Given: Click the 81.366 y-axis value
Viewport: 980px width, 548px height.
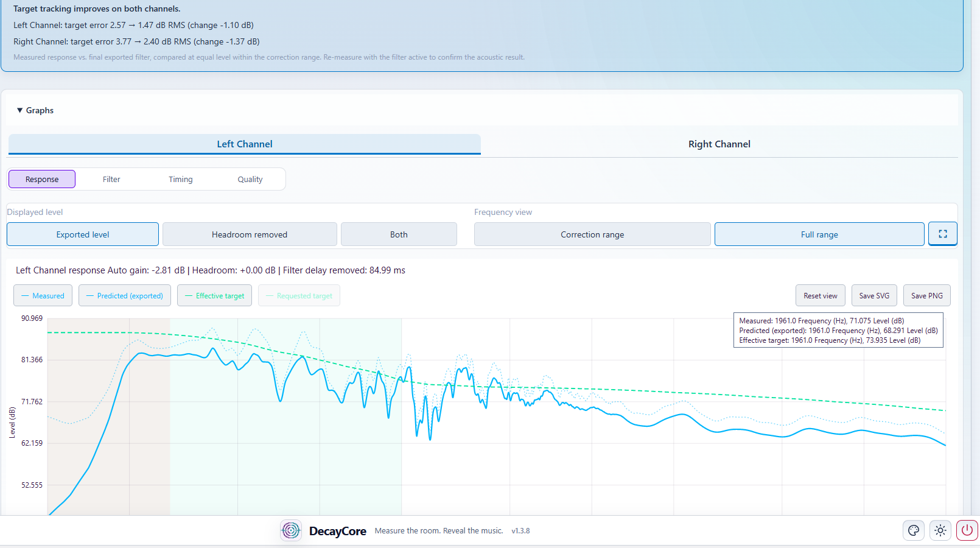Looking at the screenshot, I should coord(32,360).
